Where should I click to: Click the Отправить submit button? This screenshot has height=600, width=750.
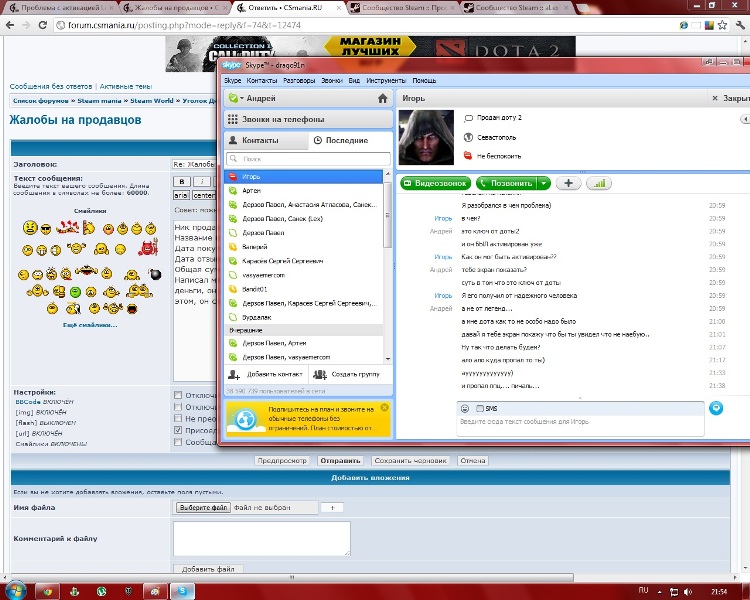point(340,461)
